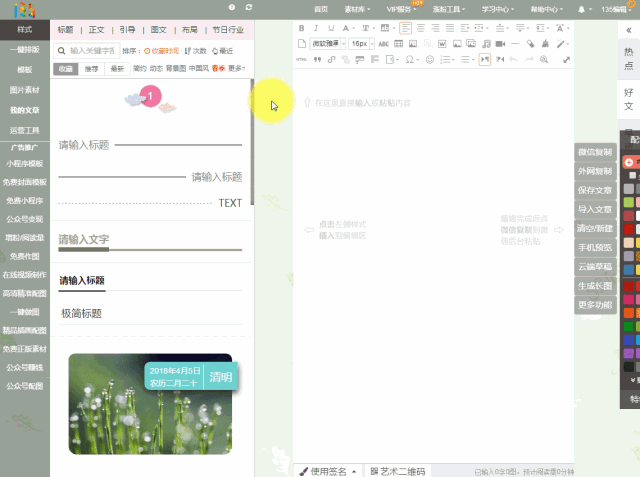The height and width of the screenshot is (477, 640).
Task: Pick the orange color swatch
Action: pyautogui.click(x=629, y=313)
